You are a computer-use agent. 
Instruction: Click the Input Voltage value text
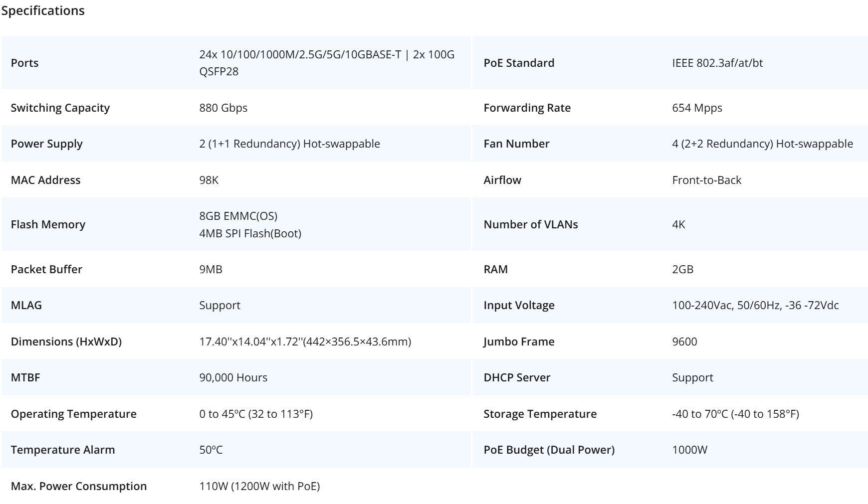[755, 305]
